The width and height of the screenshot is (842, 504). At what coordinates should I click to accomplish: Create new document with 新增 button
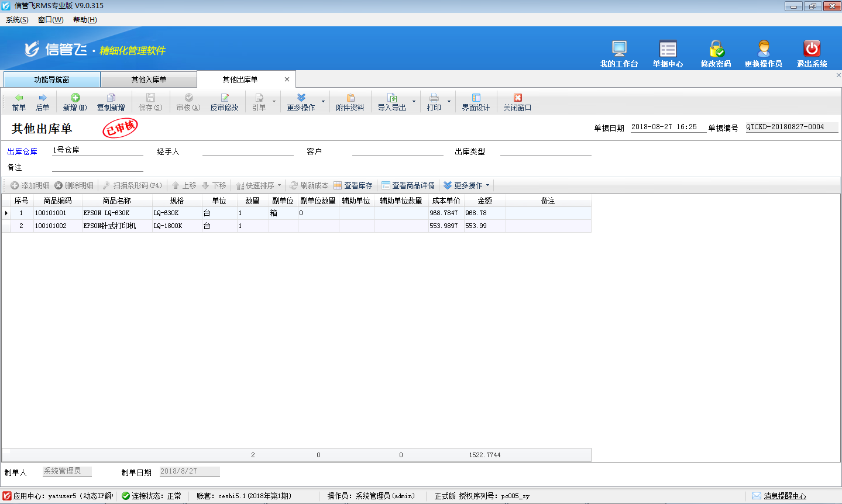point(75,102)
